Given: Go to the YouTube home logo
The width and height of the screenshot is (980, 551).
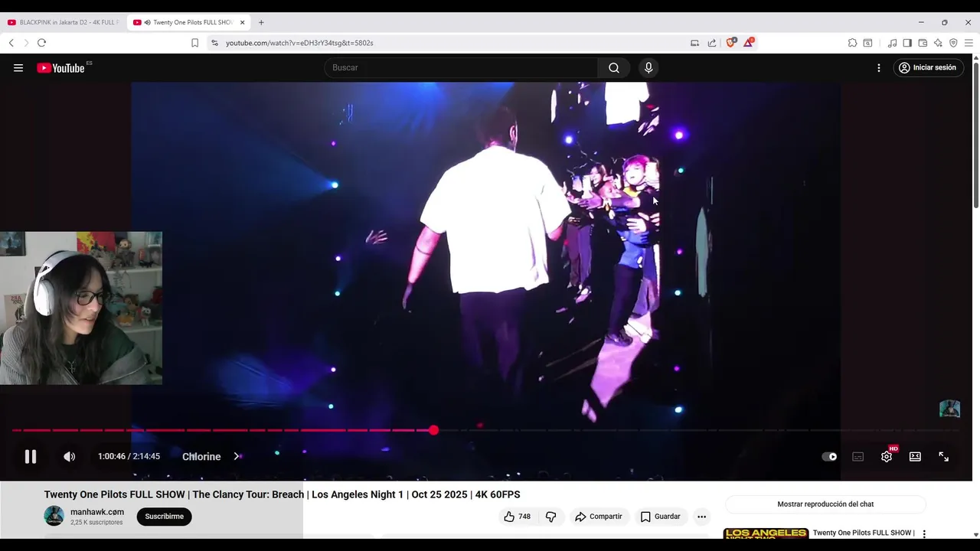Looking at the screenshot, I should [61, 67].
